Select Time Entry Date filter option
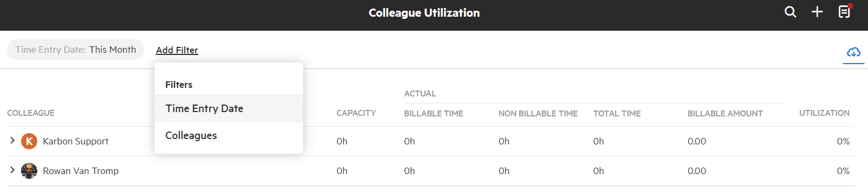This screenshot has width=868, height=194. [x=228, y=108]
